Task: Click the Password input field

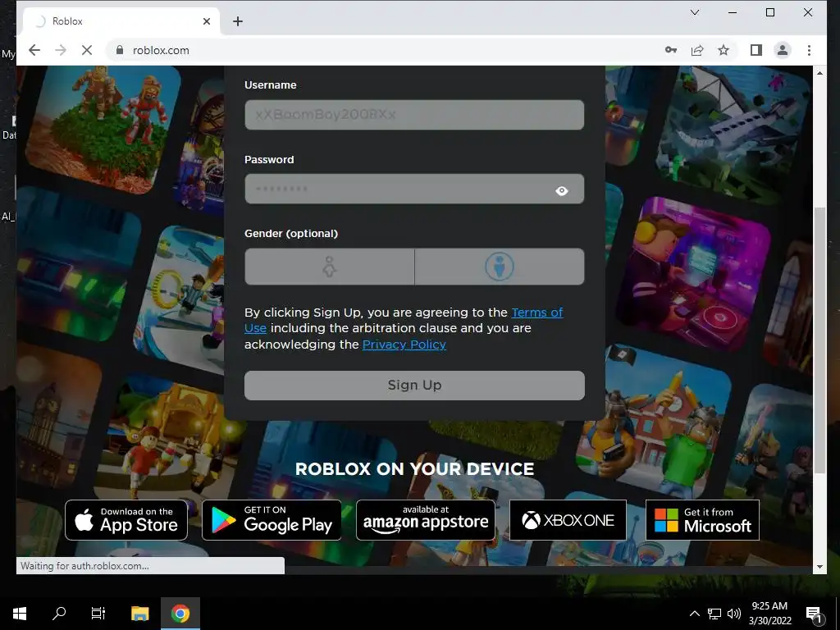Action: click(x=414, y=189)
